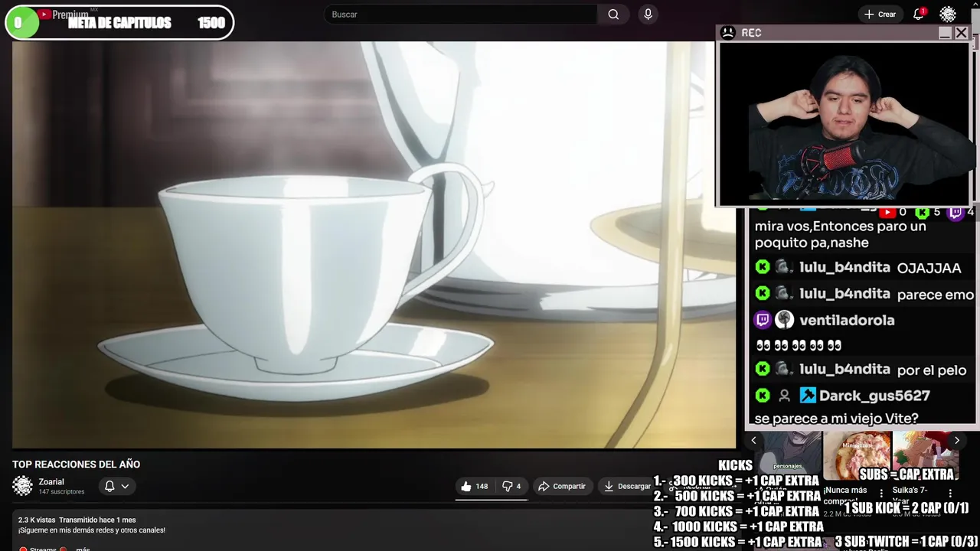The width and height of the screenshot is (980, 551).
Task: Open the Zoarial channel name link
Action: point(51,481)
